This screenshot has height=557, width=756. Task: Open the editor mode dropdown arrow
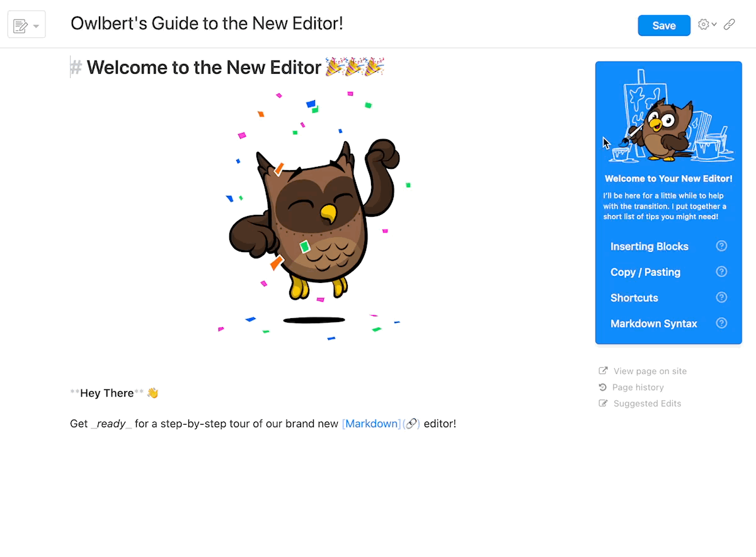(36, 26)
